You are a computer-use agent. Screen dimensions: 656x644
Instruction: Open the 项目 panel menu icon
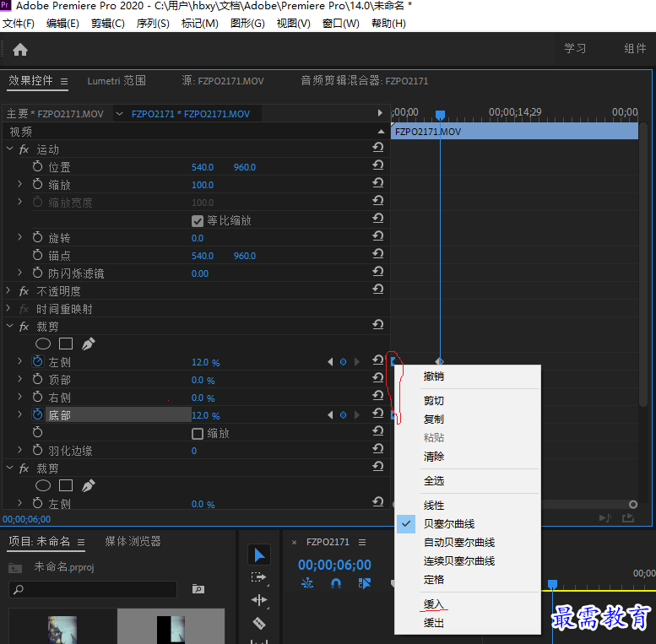tap(81, 542)
